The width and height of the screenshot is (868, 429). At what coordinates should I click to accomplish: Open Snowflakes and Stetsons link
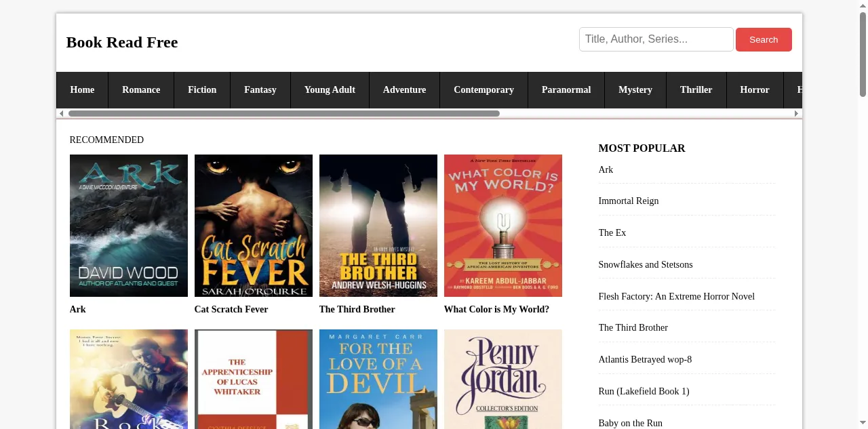(x=646, y=265)
